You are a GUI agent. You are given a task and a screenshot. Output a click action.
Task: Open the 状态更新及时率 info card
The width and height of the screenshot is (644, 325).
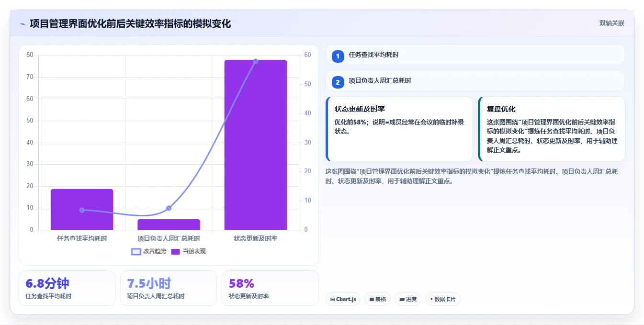399,129
